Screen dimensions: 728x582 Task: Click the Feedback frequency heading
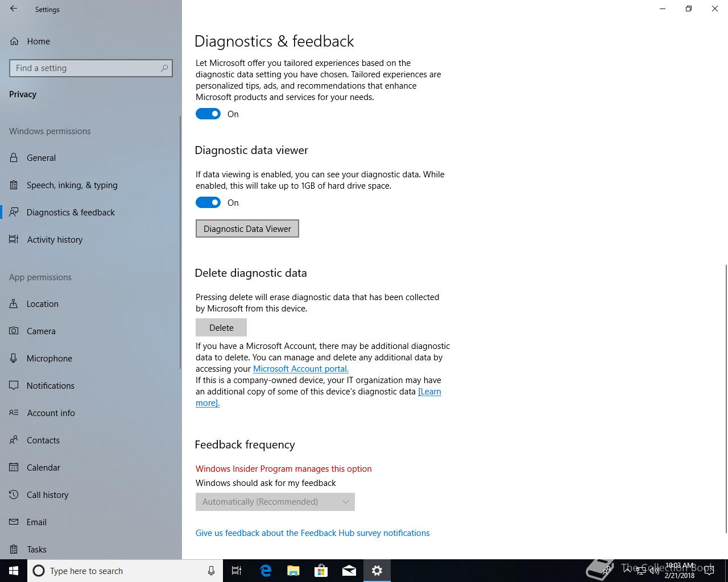(x=245, y=444)
